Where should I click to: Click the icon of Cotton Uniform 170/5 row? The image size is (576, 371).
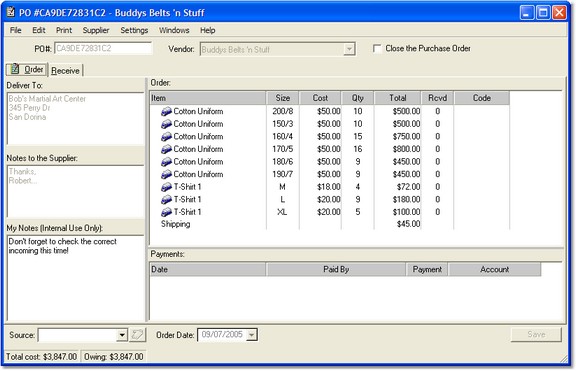(166, 149)
